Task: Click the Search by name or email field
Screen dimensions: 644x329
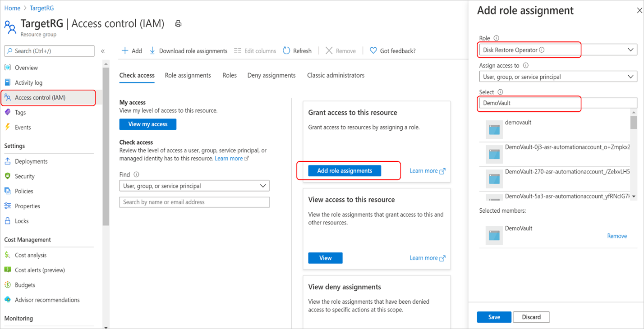Action: [194, 202]
